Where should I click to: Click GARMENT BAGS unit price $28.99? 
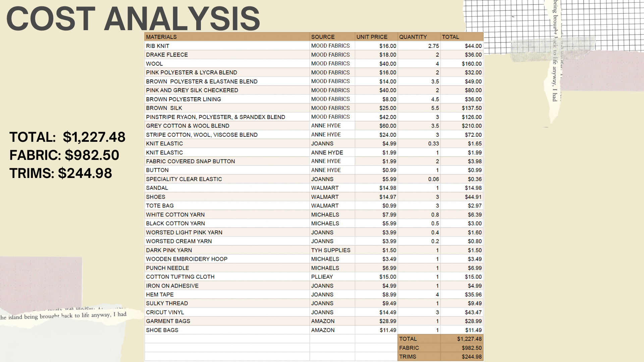pyautogui.click(x=376, y=321)
